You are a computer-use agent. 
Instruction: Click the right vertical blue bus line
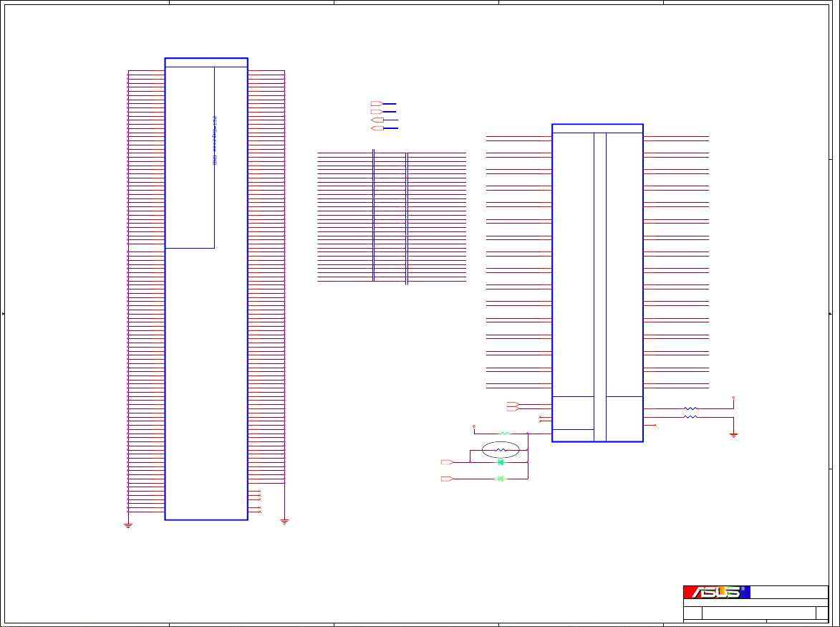406,215
